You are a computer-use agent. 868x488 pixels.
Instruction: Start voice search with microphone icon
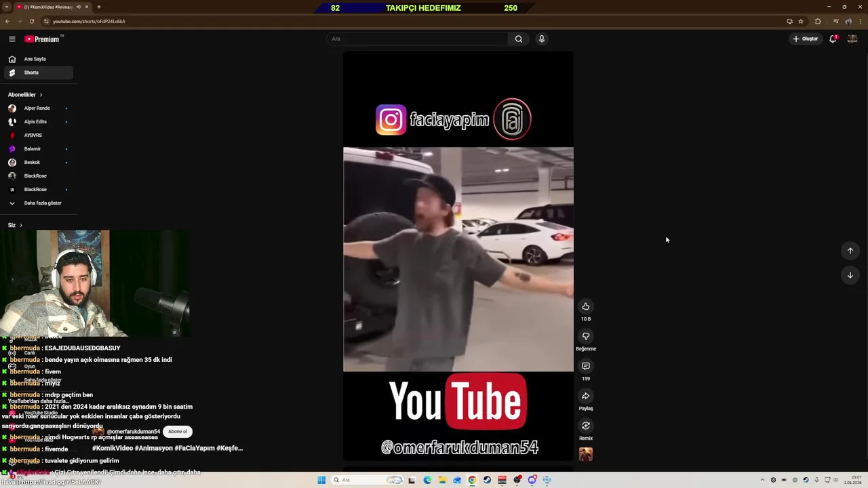pos(541,39)
